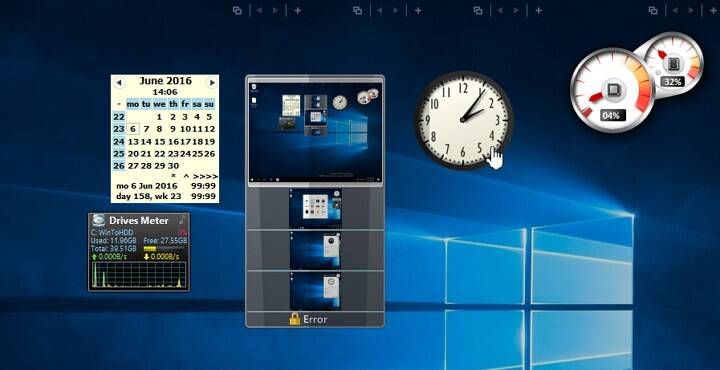Click the yellow drive usage bar
This screenshot has width=720, height=370.
151,248
